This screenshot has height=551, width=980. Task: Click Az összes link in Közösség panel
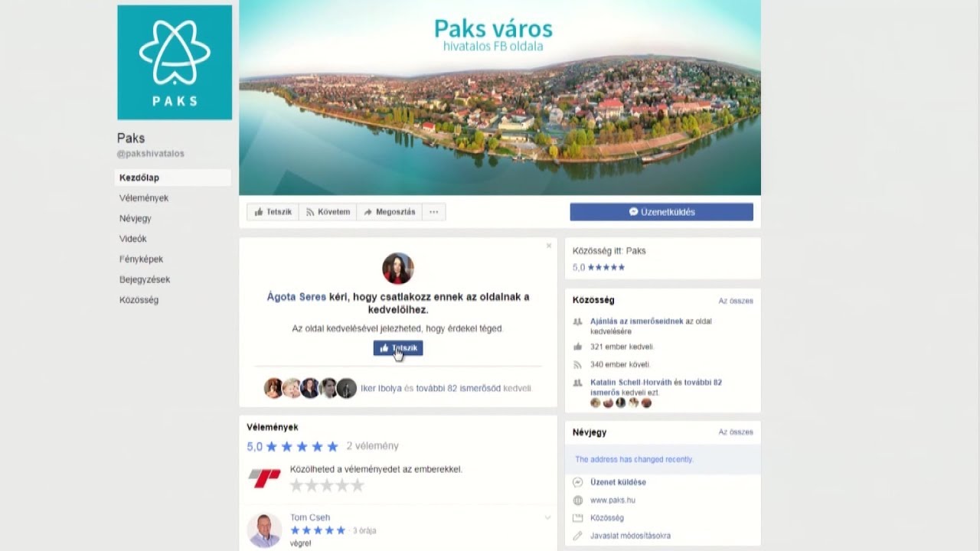click(735, 301)
